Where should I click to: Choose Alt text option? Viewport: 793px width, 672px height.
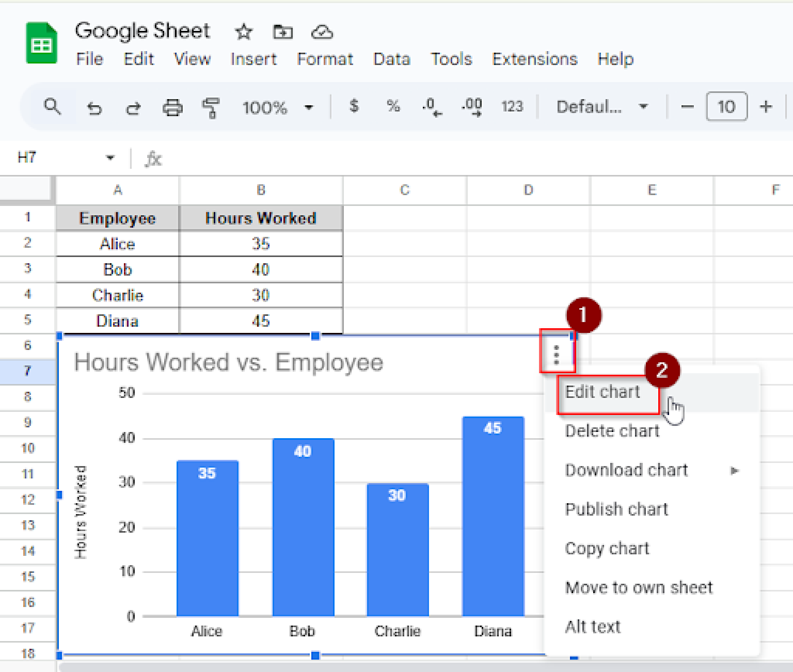coord(652,627)
